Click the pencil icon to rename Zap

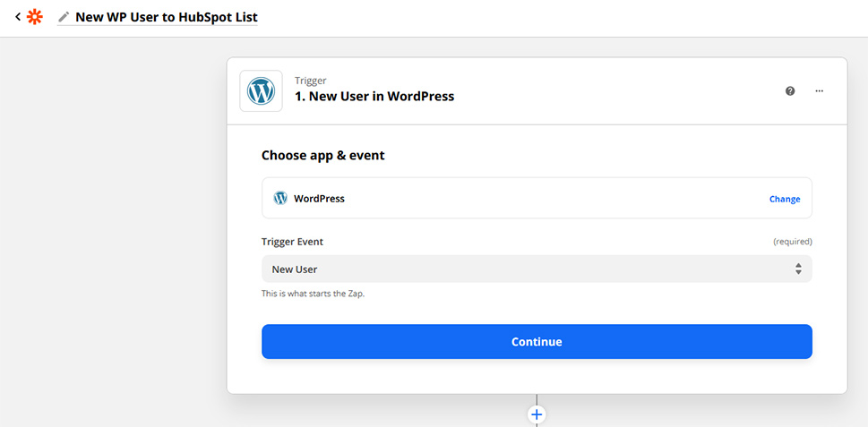point(64,17)
